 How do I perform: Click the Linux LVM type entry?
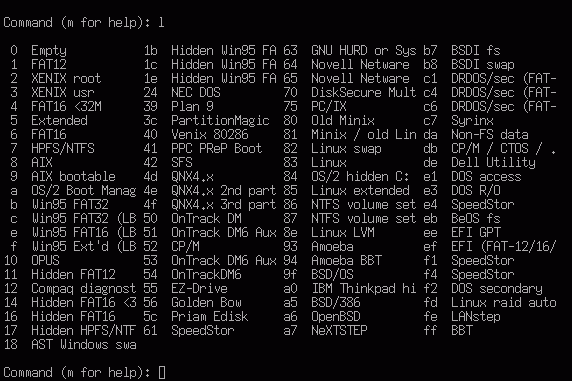click(x=343, y=232)
